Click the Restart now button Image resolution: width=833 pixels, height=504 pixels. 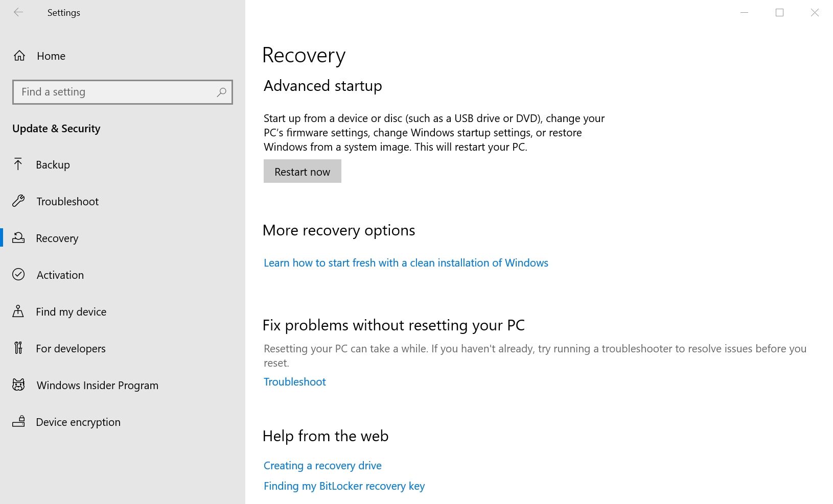303,171
